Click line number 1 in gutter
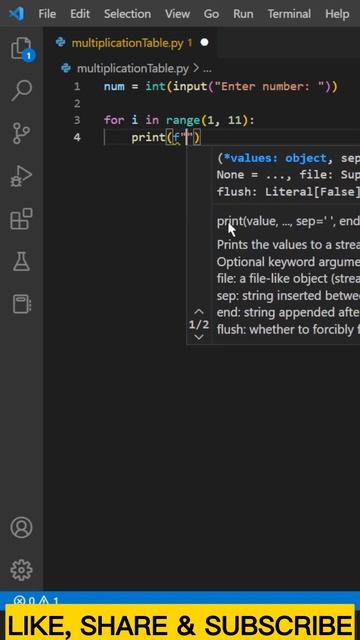The width and height of the screenshot is (360, 640). click(x=77, y=87)
